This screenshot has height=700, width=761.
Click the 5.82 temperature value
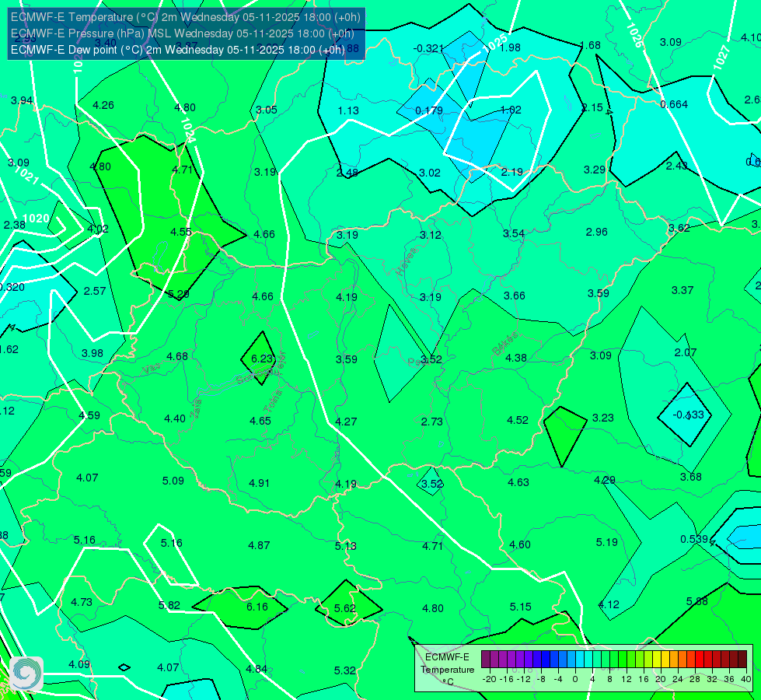tap(169, 605)
